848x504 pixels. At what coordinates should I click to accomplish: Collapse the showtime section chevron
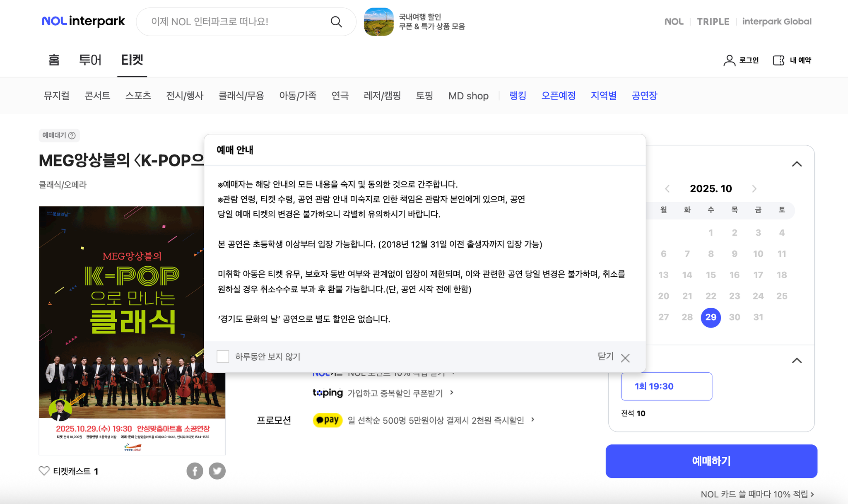(797, 361)
